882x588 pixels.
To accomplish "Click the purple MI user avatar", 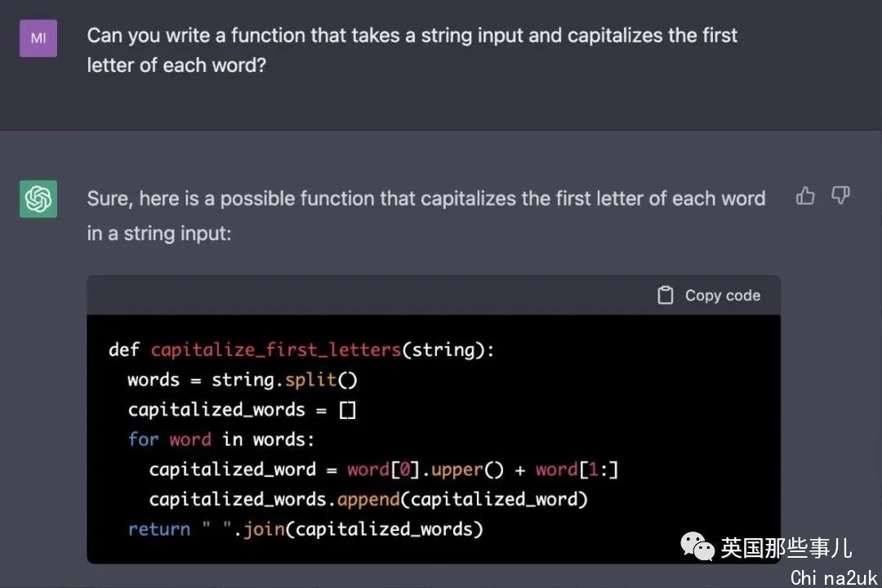I will [x=38, y=38].
